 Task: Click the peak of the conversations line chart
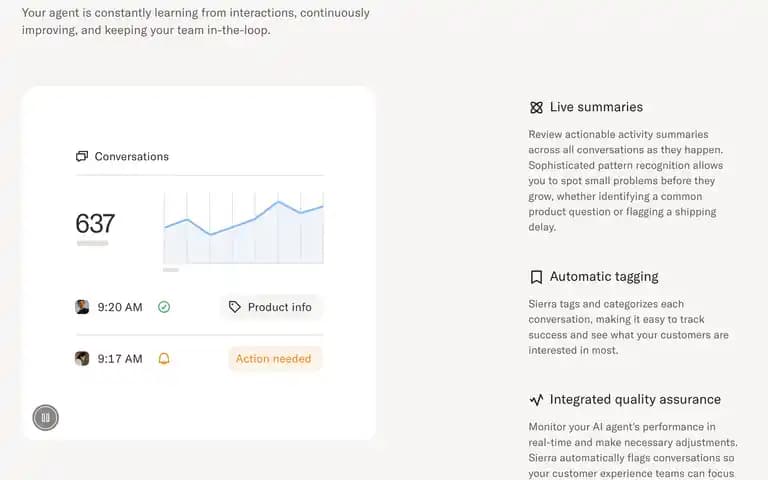[x=279, y=201]
